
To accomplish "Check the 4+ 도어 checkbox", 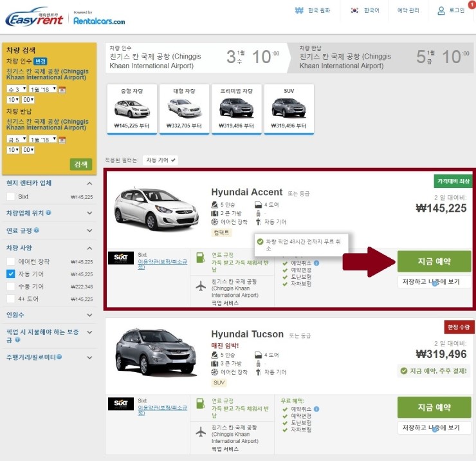I will pyautogui.click(x=11, y=299).
